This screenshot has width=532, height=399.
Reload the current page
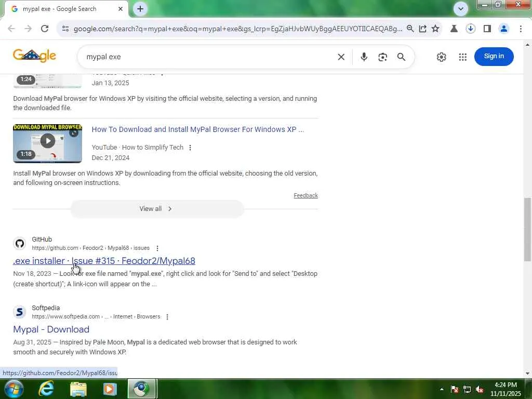click(45, 29)
